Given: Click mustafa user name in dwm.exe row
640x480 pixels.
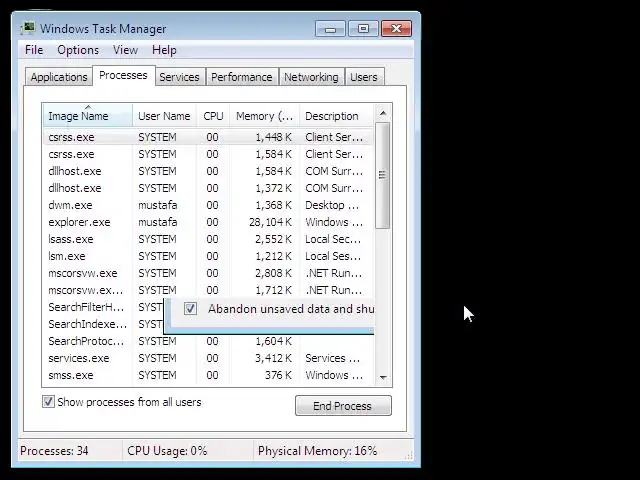Looking at the screenshot, I should click(158, 205).
